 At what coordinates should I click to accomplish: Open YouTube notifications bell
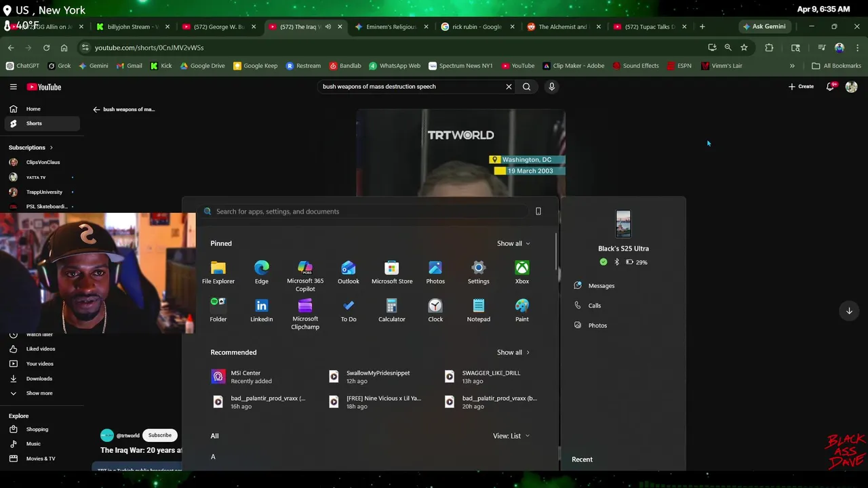(830, 87)
